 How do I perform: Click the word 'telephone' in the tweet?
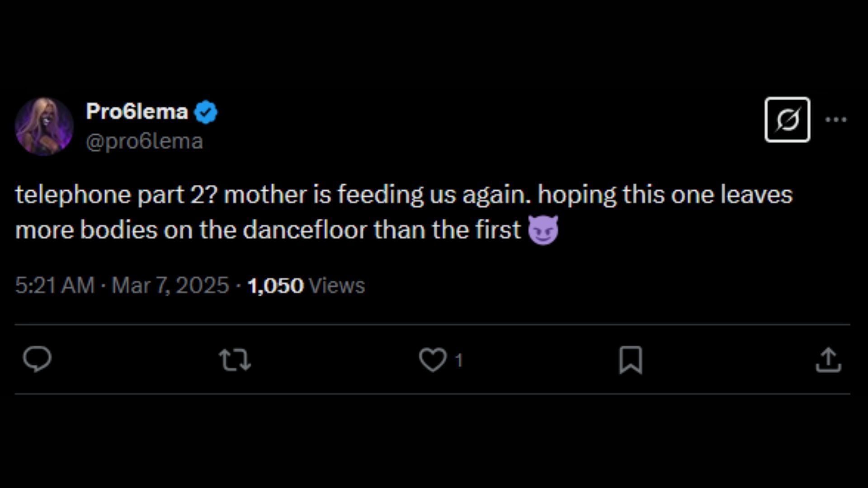(x=72, y=195)
